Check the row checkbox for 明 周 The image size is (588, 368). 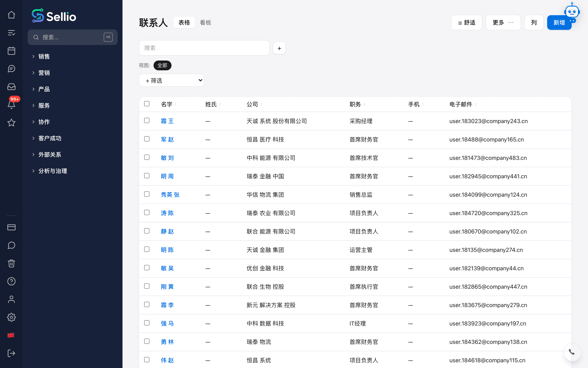tap(147, 176)
